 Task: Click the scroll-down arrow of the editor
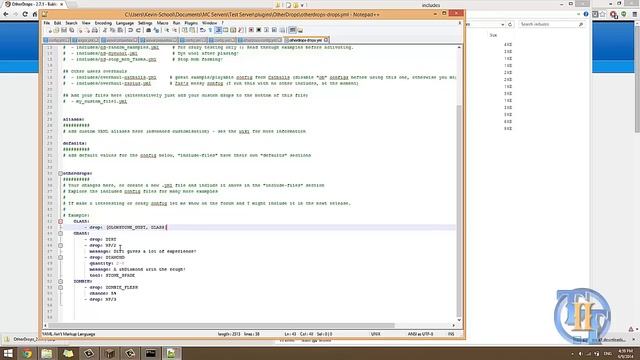pos(459,320)
